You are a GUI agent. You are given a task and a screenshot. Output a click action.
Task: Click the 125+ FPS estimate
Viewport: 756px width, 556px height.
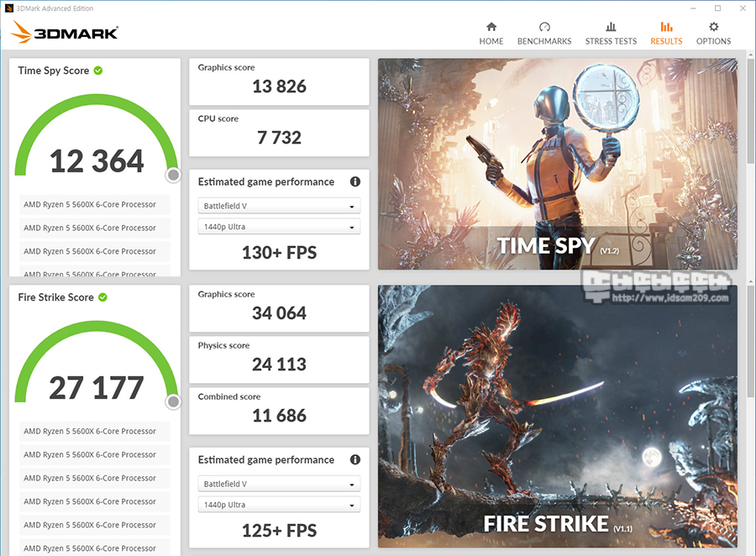[x=279, y=531]
